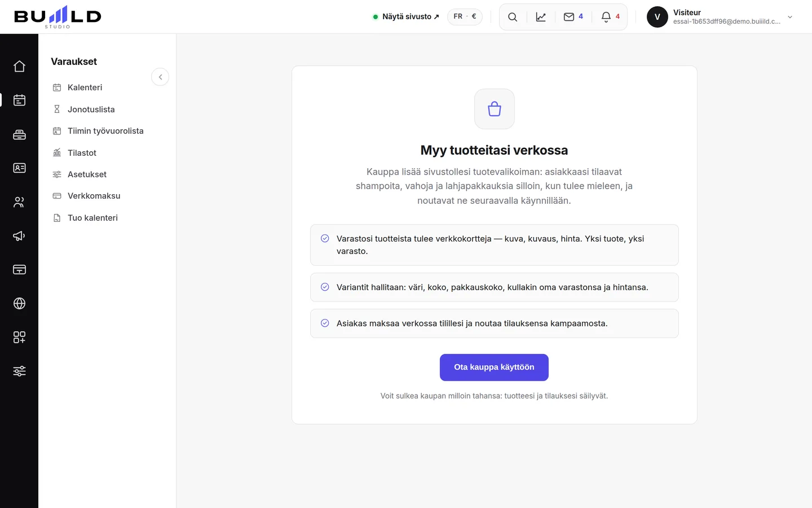The image size is (812, 508).
Task: Click Ota kauppa käyttöön button
Action: (494, 367)
